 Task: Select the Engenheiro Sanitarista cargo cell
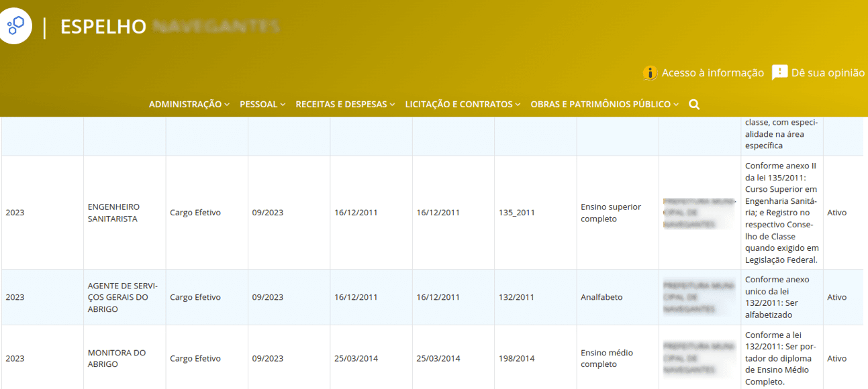(114, 213)
